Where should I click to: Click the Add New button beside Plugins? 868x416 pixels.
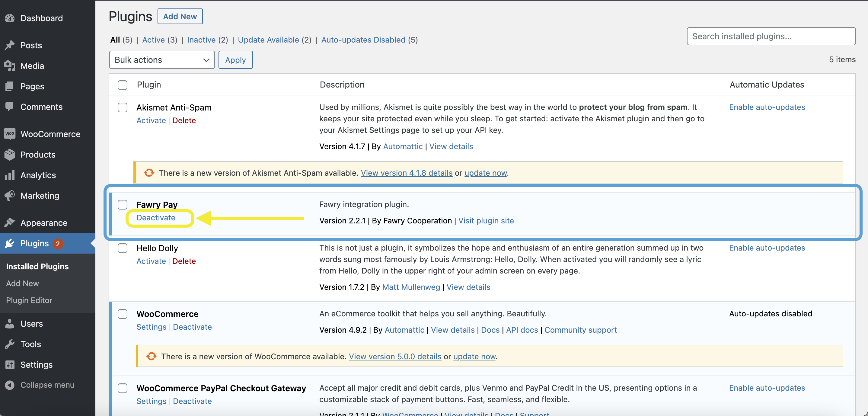pos(180,16)
